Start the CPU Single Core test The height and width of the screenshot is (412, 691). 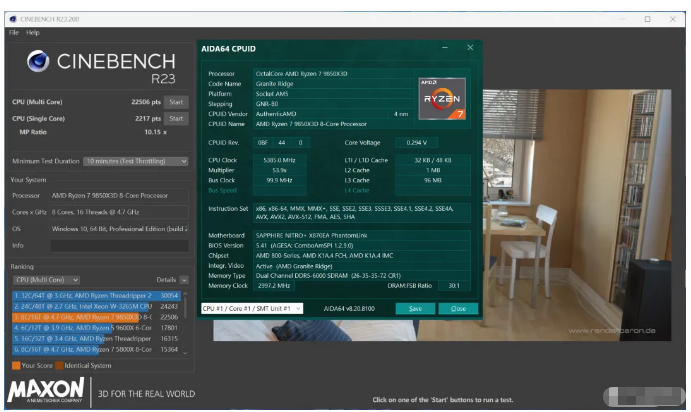(176, 117)
